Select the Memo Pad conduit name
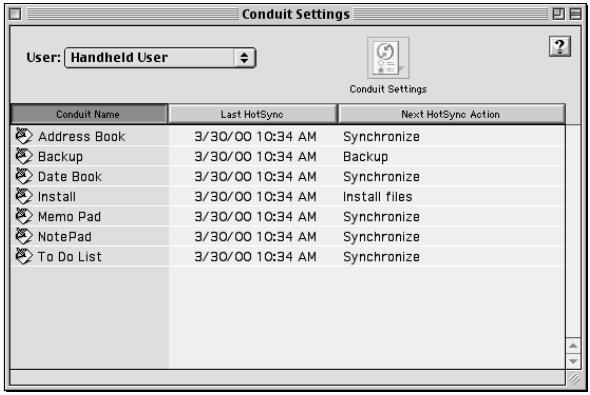Viewport: 590px width, 395px height. point(70,217)
